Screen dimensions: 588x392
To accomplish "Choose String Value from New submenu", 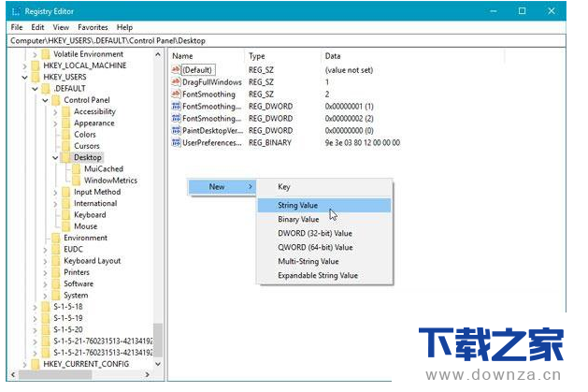I will point(324,205).
